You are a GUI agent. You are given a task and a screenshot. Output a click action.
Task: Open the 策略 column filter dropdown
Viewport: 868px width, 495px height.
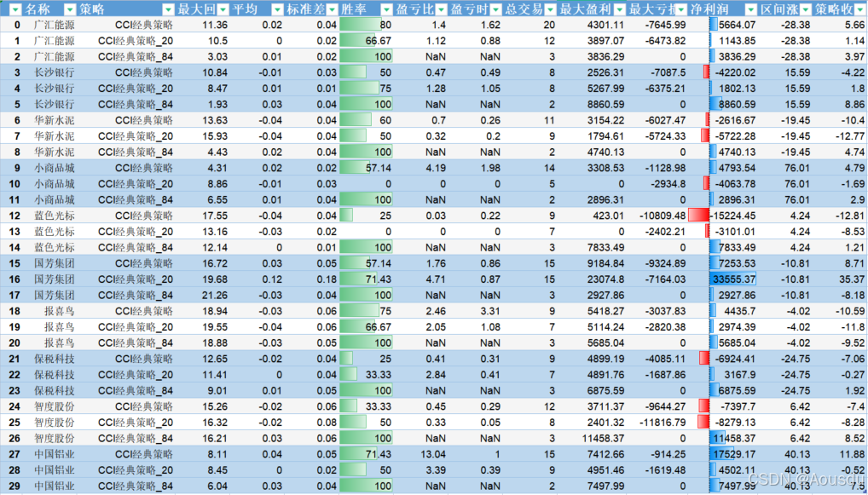pos(169,9)
